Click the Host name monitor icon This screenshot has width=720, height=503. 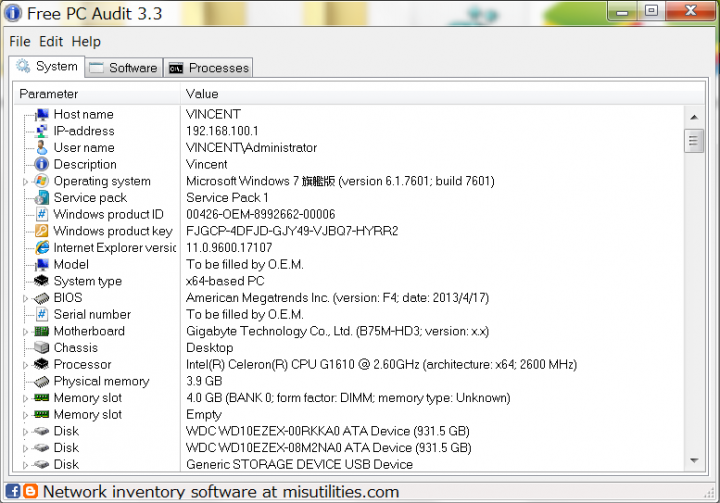coord(42,114)
